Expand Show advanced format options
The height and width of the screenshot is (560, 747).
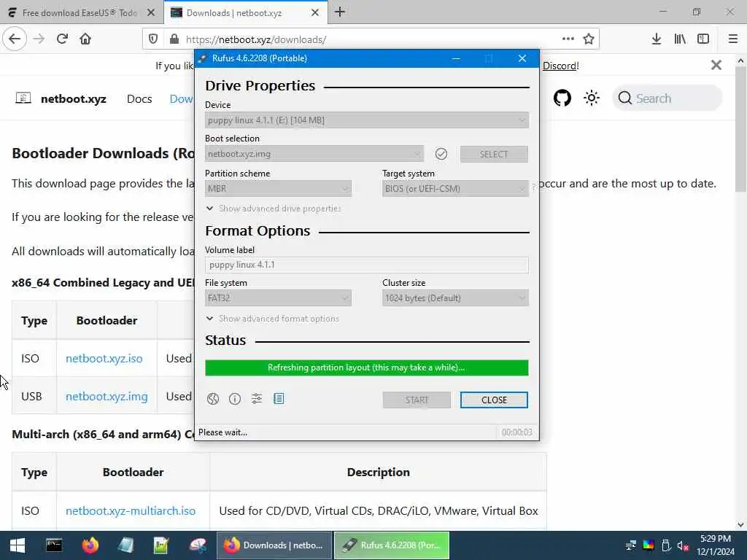click(273, 319)
